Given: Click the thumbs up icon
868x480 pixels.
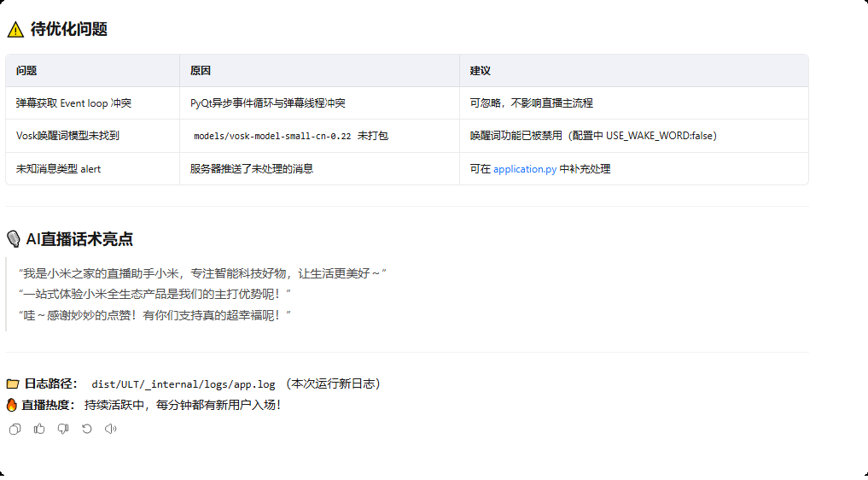Looking at the screenshot, I should [38, 429].
